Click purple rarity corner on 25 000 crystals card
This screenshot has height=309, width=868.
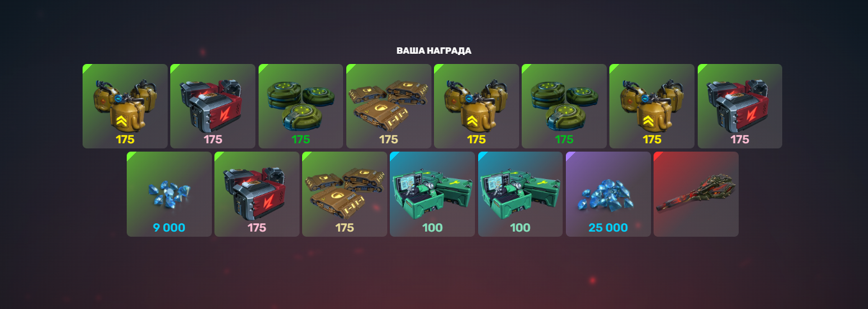tap(570, 155)
